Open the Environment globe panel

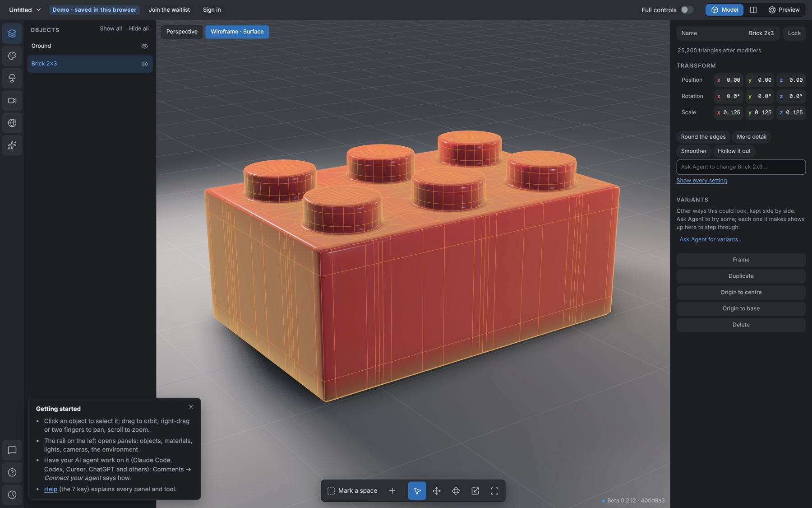[x=12, y=123]
